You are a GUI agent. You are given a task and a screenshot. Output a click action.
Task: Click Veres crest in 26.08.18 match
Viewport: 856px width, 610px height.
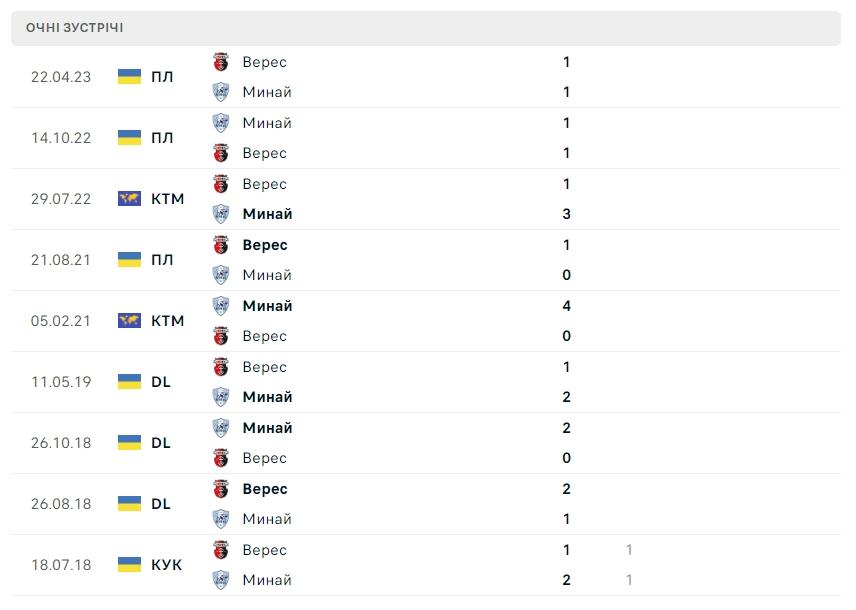[x=221, y=489]
